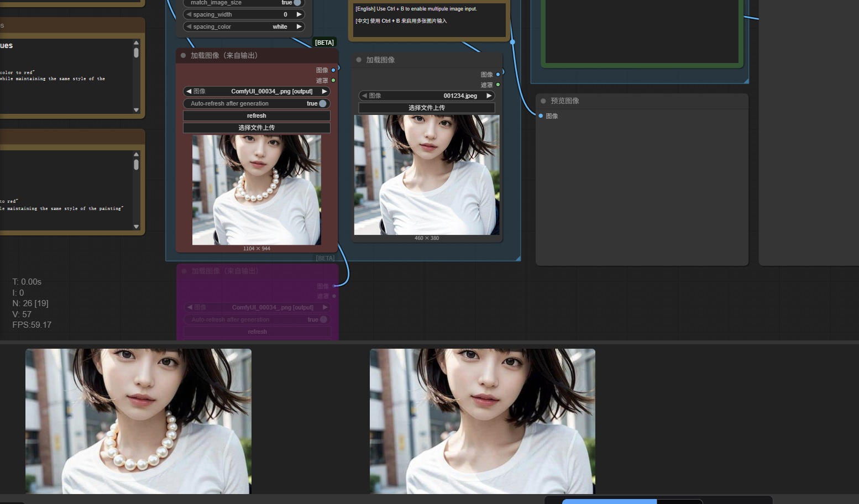Select the previous image before 001234.jpeg
The height and width of the screenshot is (504, 859).
pos(364,96)
